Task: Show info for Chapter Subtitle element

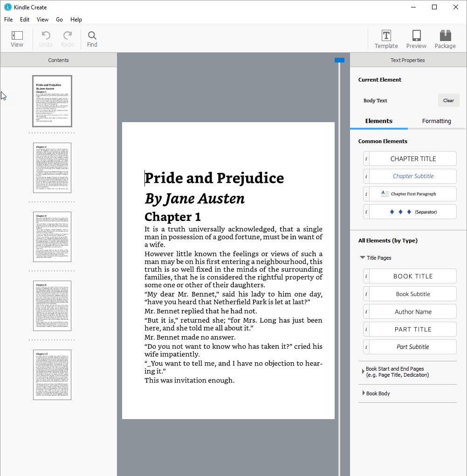Action: click(366, 176)
